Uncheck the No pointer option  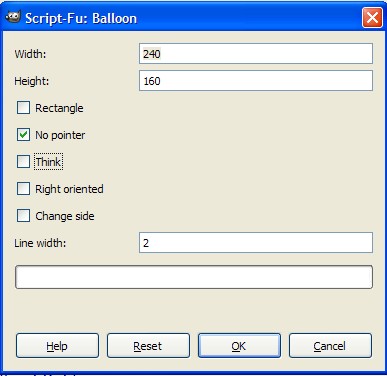[23, 135]
